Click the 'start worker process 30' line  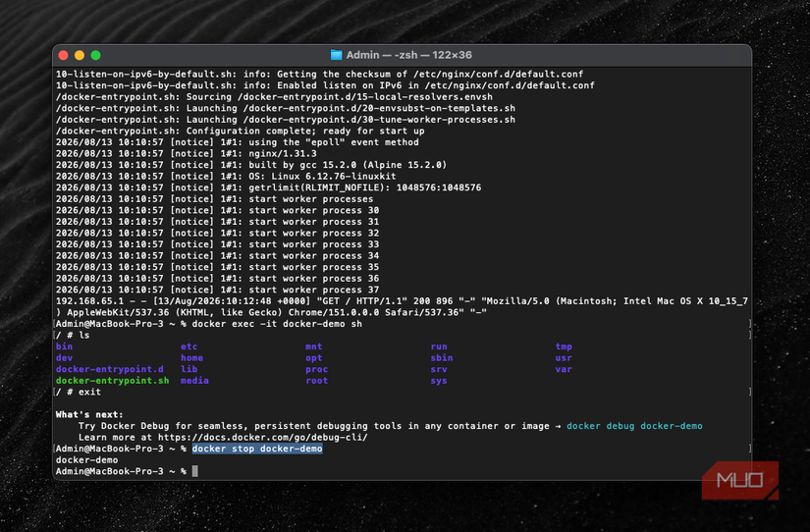218,210
